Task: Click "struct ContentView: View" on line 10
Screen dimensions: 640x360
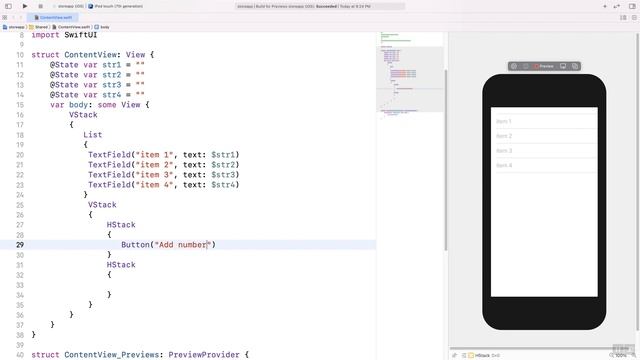Action: pyautogui.click(x=88, y=55)
